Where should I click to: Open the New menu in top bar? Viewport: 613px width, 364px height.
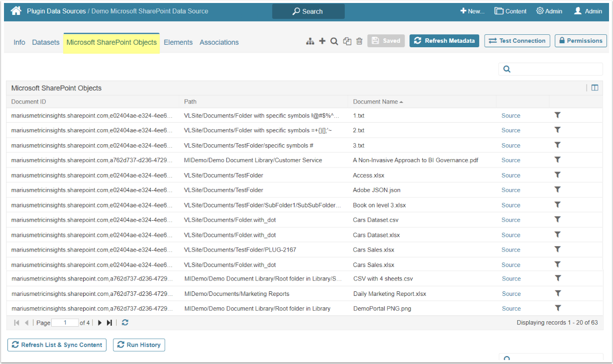pos(472,11)
